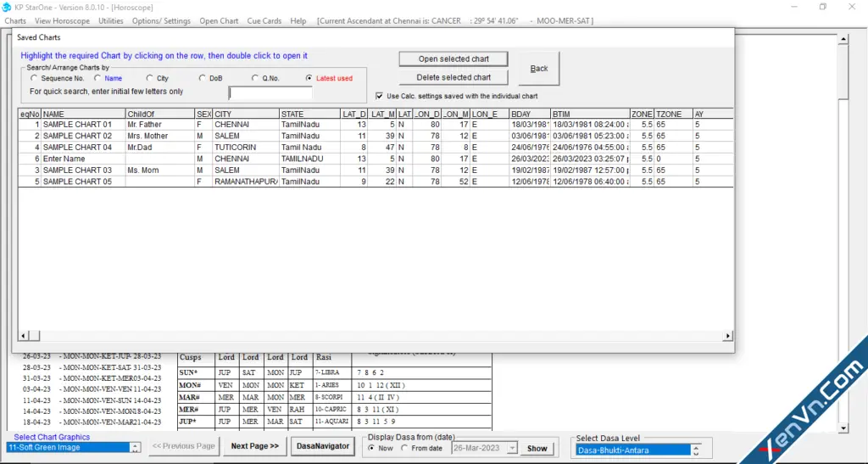Open the Select Dasa Level dropdown
The image size is (868, 464).
pyautogui.click(x=696, y=450)
